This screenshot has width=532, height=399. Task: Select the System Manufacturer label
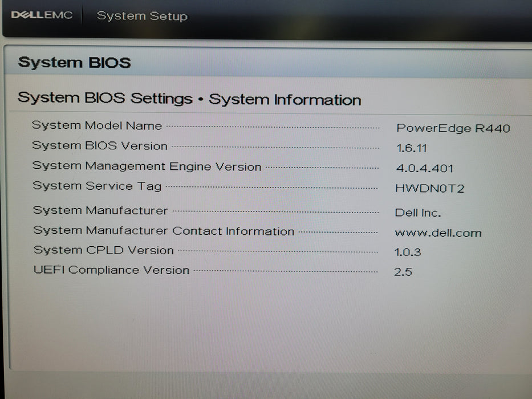(100, 210)
